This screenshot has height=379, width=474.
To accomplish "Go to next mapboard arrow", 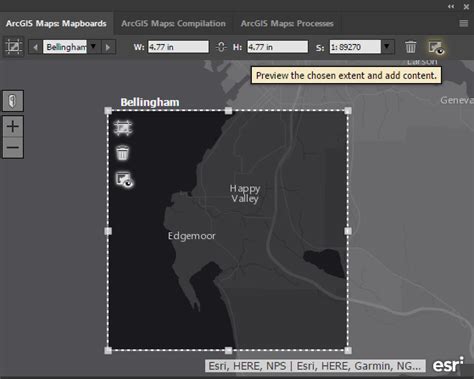I will pyautogui.click(x=107, y=47).
